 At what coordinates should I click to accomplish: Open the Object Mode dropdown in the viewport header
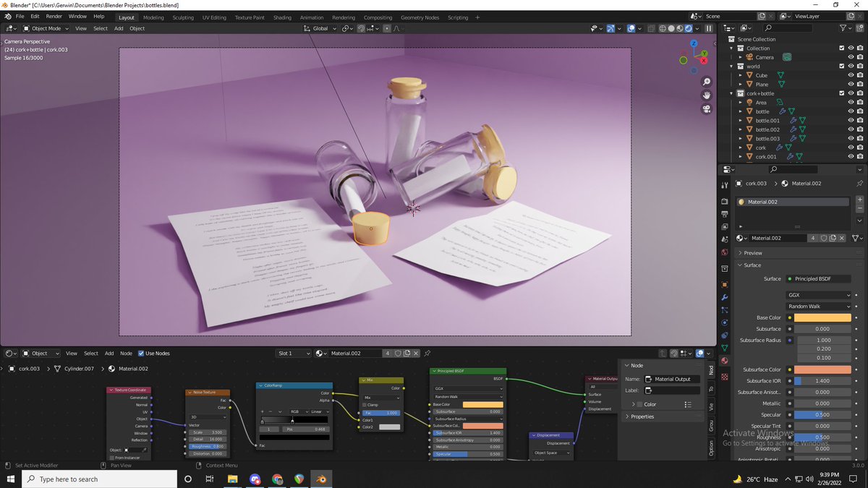pos(46,28)
